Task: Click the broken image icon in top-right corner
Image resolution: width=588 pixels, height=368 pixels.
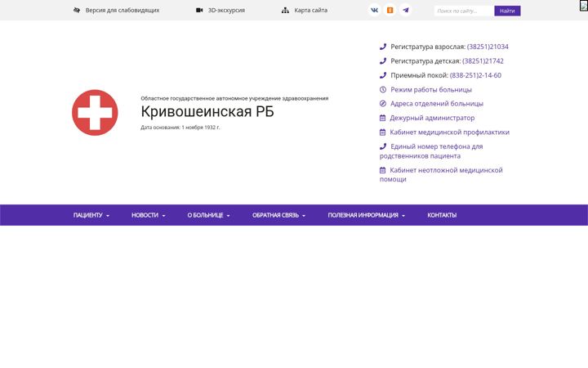Action: (x=583, y=6)
